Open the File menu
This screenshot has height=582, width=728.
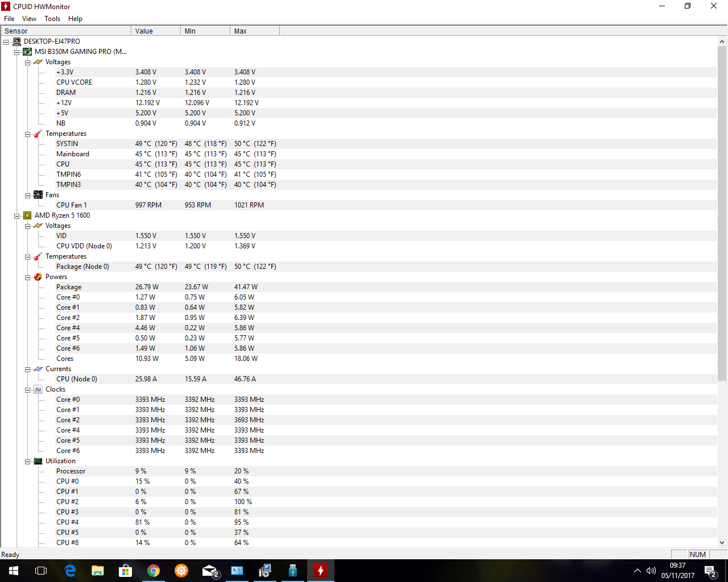[x=9, y=19]
